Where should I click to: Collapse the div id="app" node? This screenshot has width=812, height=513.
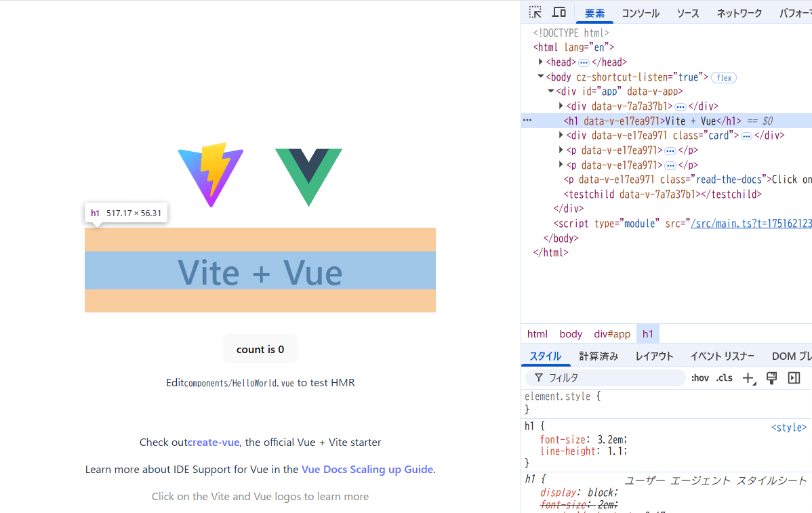[551, 91]
